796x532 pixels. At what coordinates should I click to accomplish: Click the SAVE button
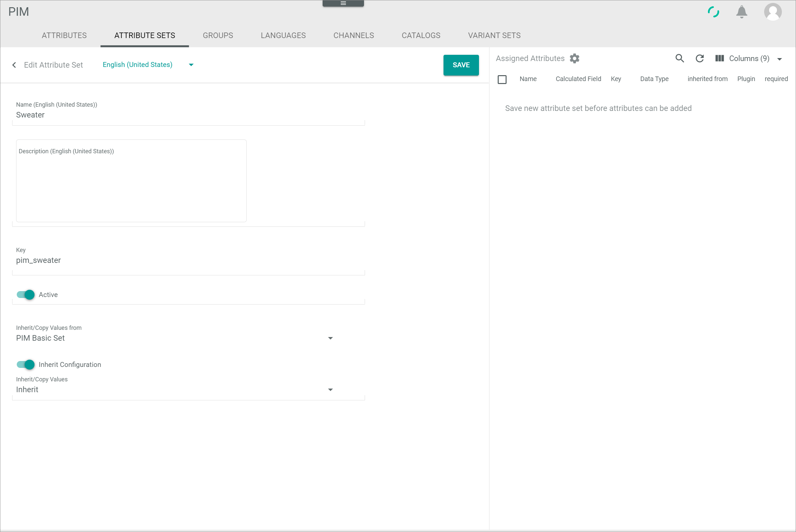point(461,65)
